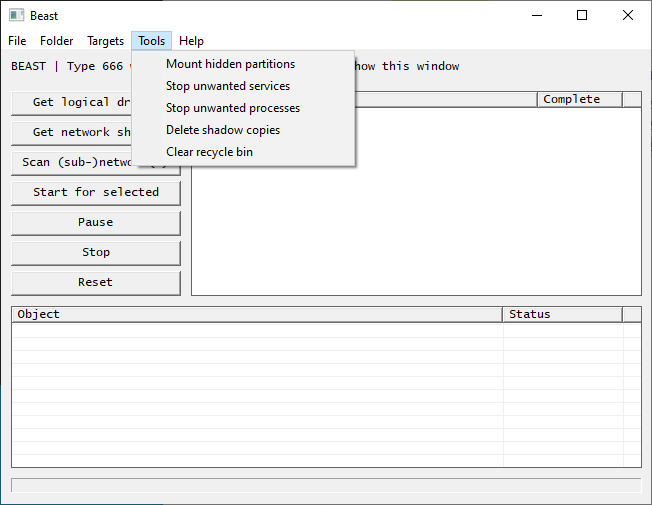Close the Beast window
This screenshot has height=505, width=652.
tap(628, 15)
